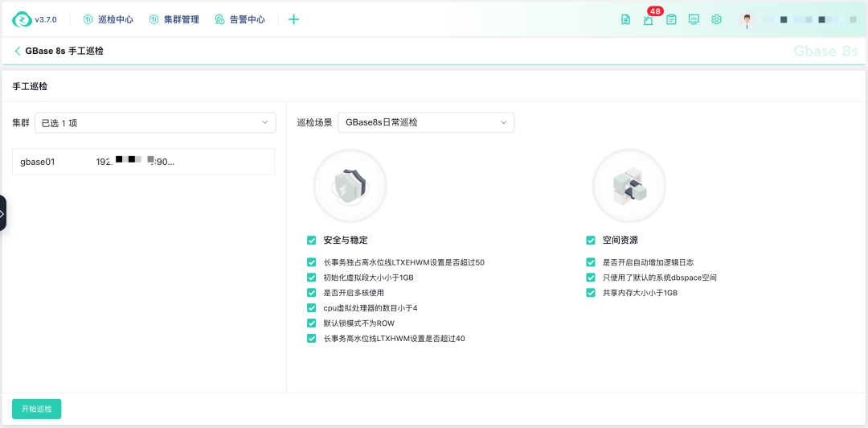Click the 开始巡检 button

pos(36,409)
